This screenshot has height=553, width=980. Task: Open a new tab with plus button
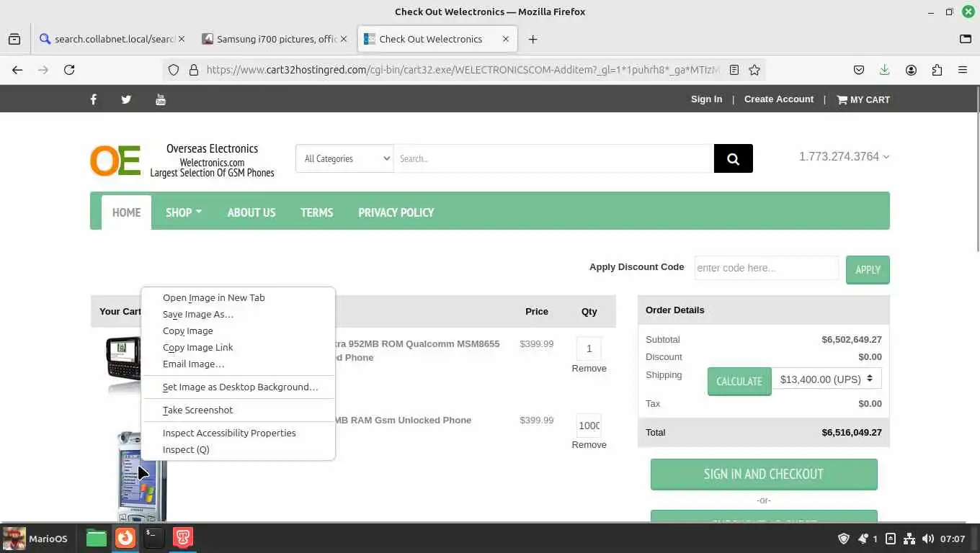tap(533, 39)
